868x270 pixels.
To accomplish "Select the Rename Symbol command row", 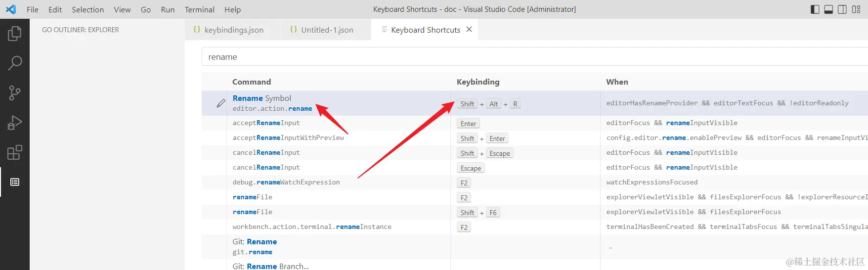I will [x=535, y=103].
